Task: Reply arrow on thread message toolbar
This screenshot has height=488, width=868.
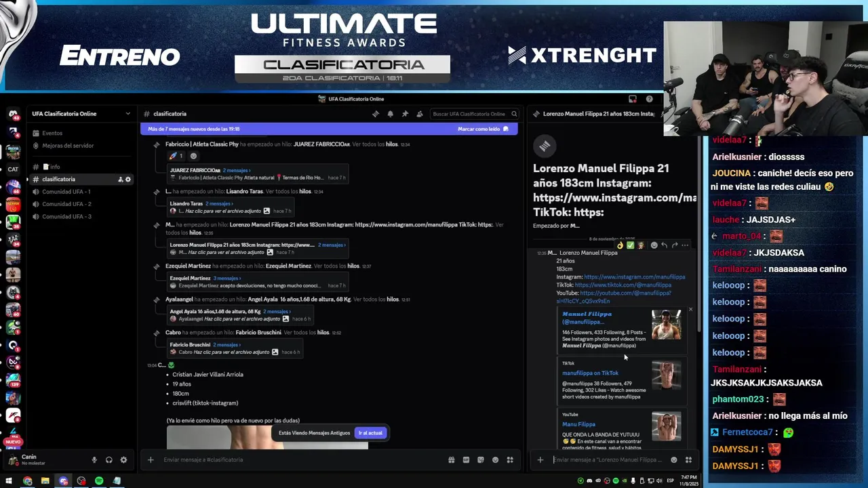Action: pyautogui.click(x=664, y=245)
